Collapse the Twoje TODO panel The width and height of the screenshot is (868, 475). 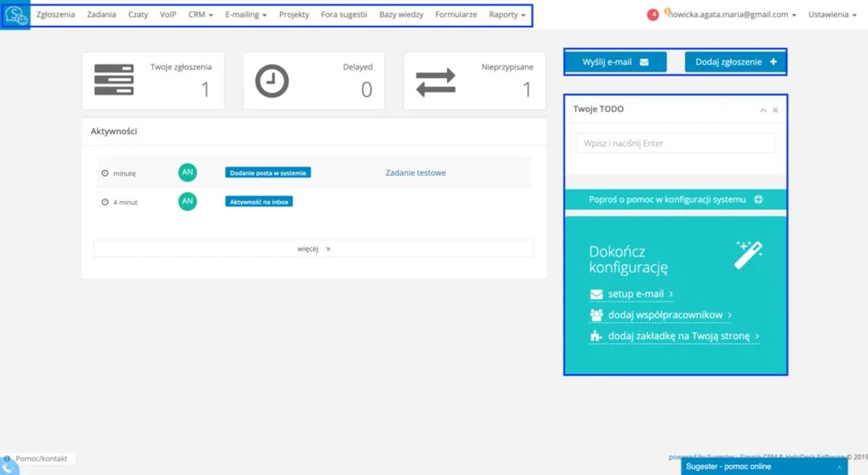pos(762,110)
